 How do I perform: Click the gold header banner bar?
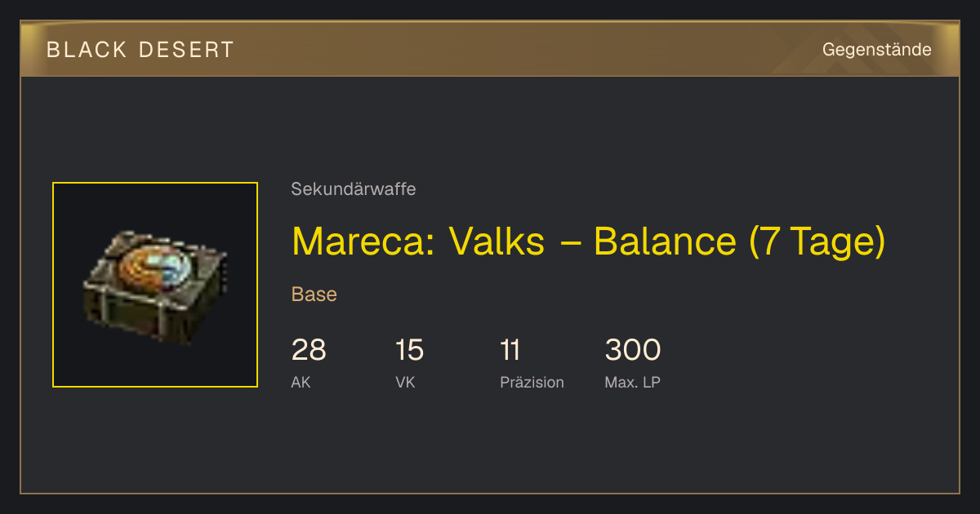point(490,50)
